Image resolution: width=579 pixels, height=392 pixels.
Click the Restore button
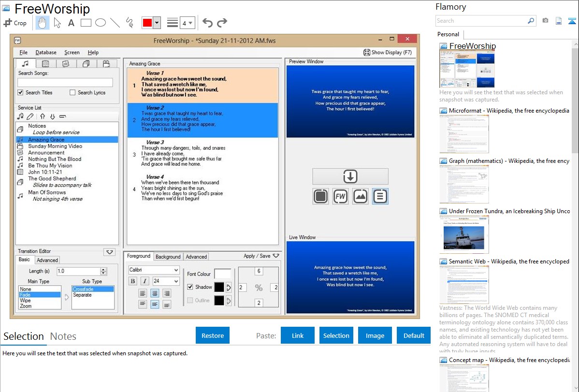tap(213, 335)
